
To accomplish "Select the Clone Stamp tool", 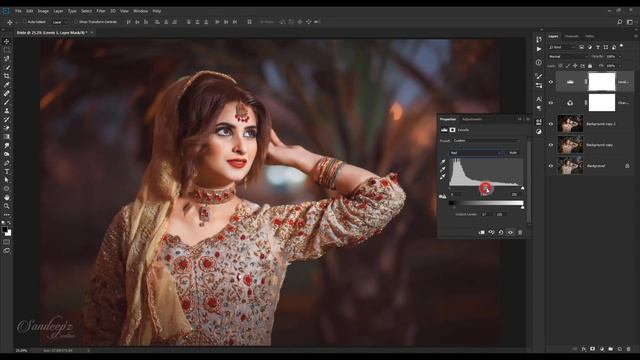I will click(x=7, y=111).
